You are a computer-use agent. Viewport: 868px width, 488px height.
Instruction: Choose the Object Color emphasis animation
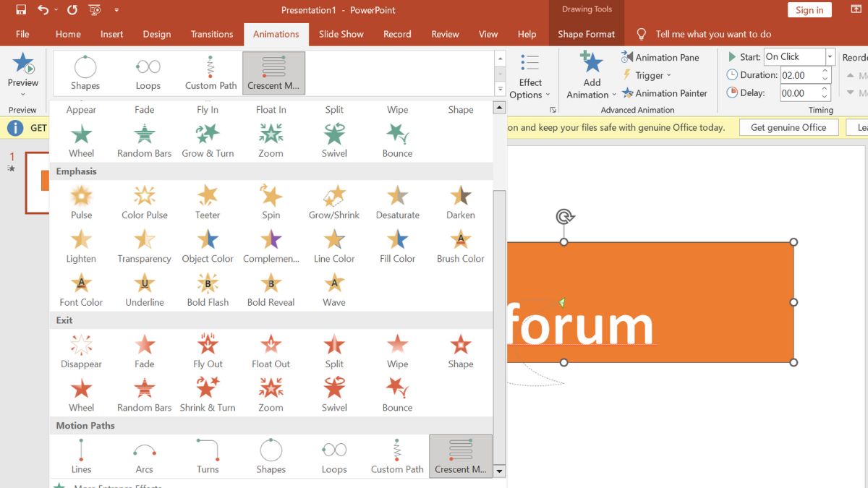point(208,245)
